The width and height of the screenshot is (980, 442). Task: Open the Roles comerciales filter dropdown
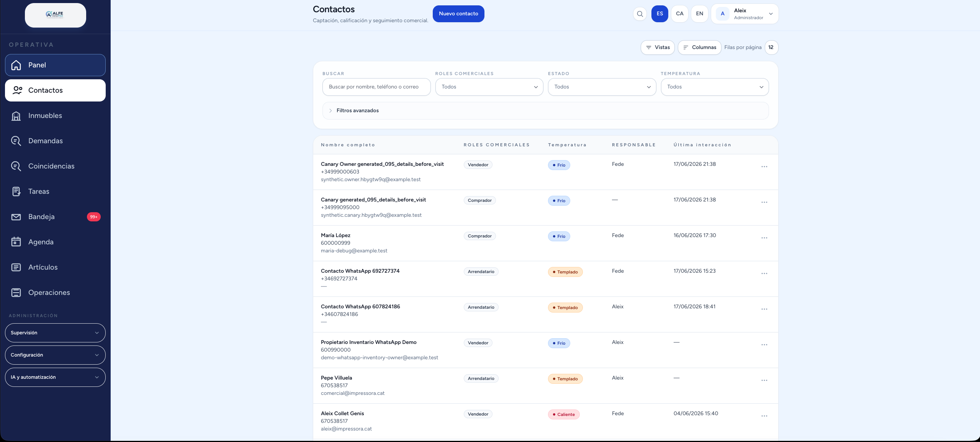tap(489, 87)
